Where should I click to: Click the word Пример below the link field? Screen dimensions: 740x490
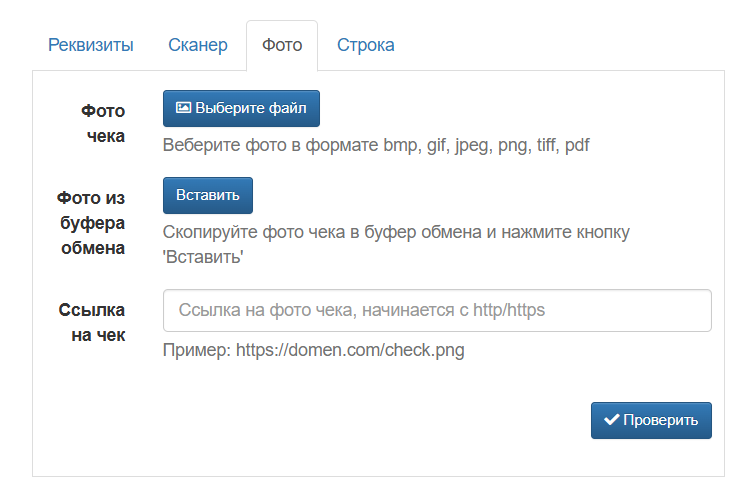[x=196, y=350]
